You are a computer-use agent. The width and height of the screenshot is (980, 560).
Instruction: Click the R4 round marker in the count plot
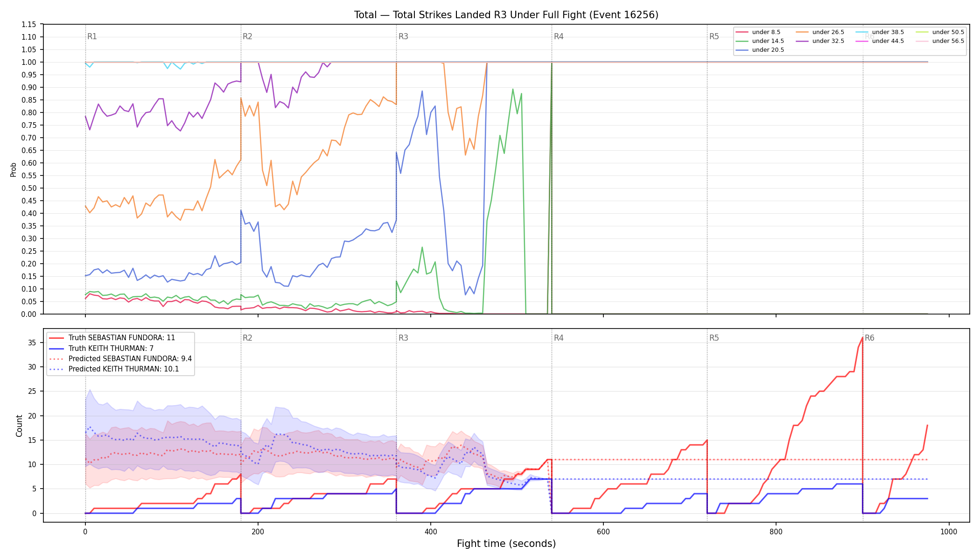tap(559, 338)
